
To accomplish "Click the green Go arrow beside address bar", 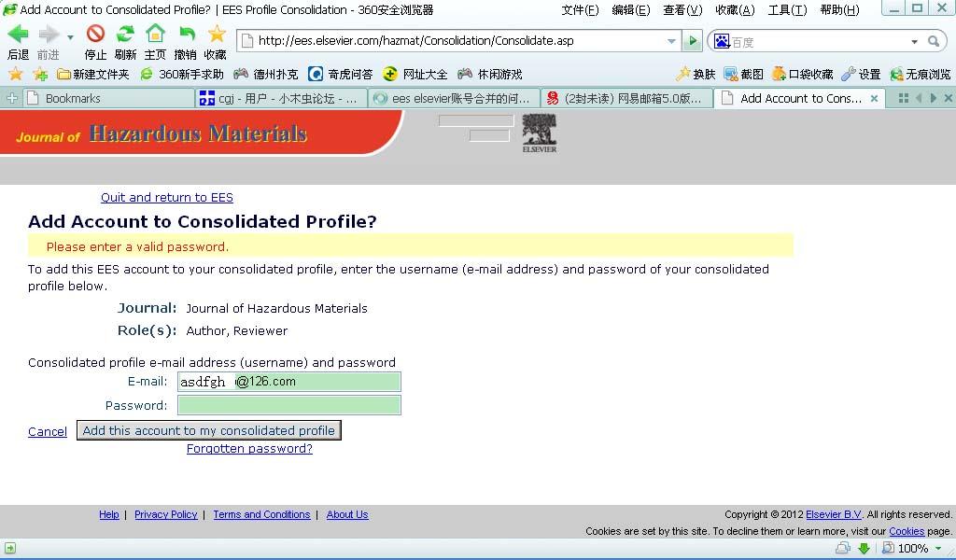I will coord(692,41).
